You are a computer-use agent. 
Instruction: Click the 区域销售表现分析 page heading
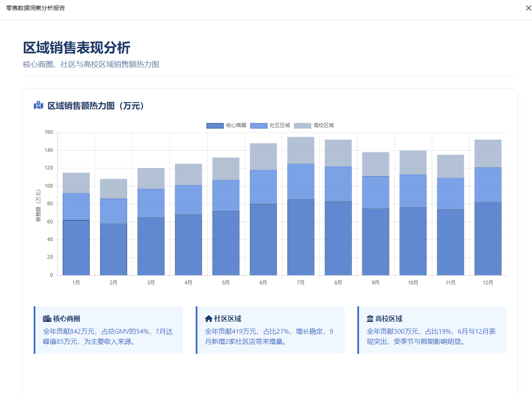point(77,48)
